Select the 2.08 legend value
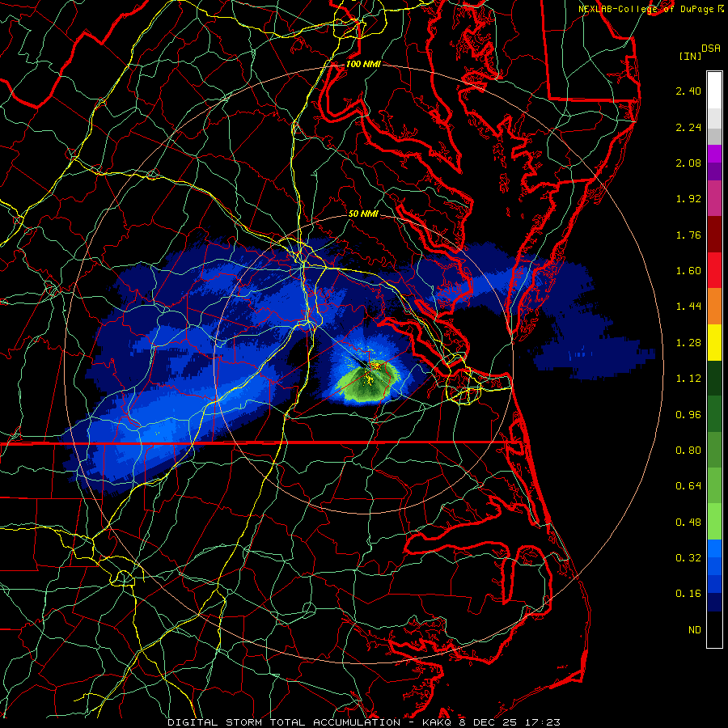 tap(688, 163)
